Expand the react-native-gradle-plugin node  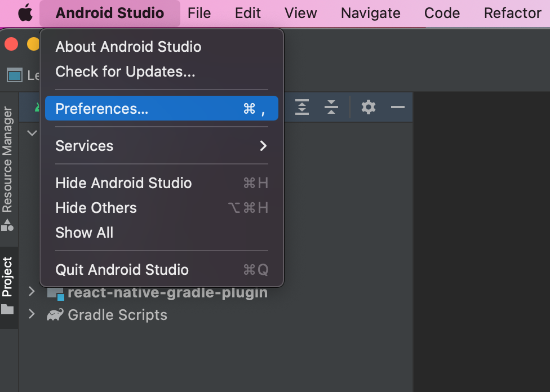tap(32, 291)
